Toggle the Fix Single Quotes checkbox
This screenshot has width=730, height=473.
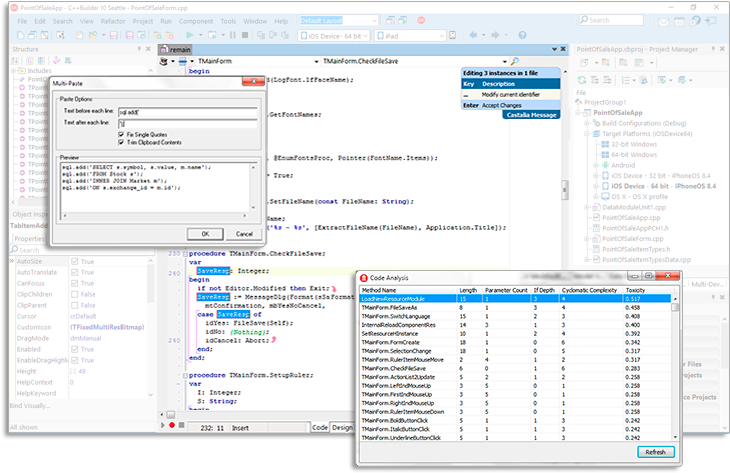(121, 135)
